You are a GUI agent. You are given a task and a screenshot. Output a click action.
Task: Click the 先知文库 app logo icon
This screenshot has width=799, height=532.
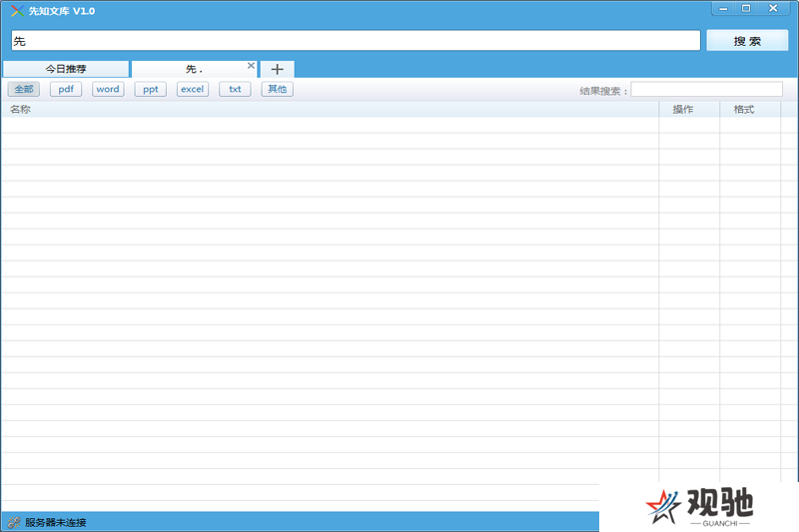click(17, 11)
